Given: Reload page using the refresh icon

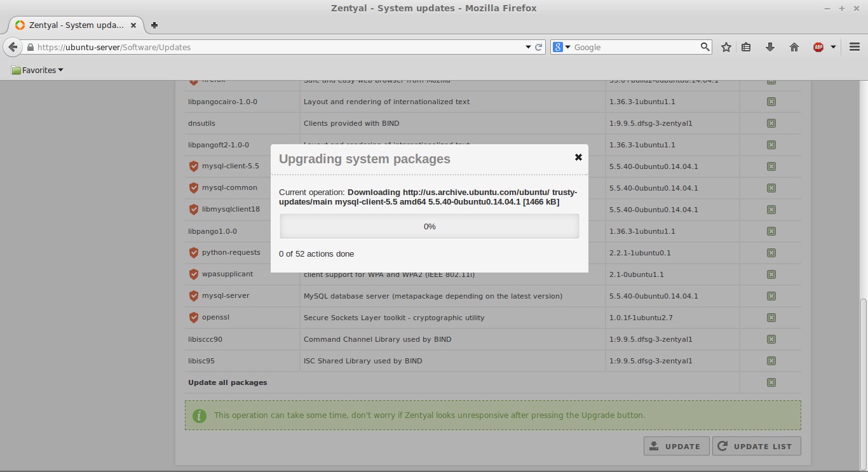Looking at the screenshot, I should click(x=539, y=47).
